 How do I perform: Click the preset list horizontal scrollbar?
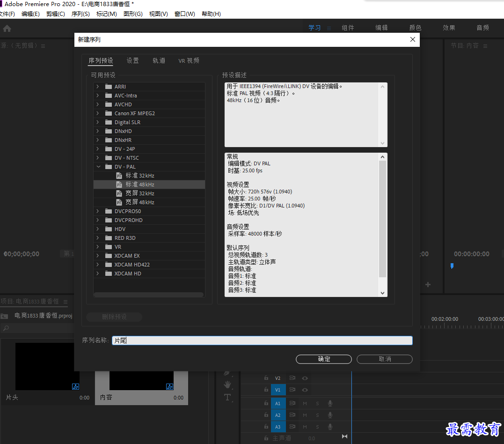coord(148,295)
